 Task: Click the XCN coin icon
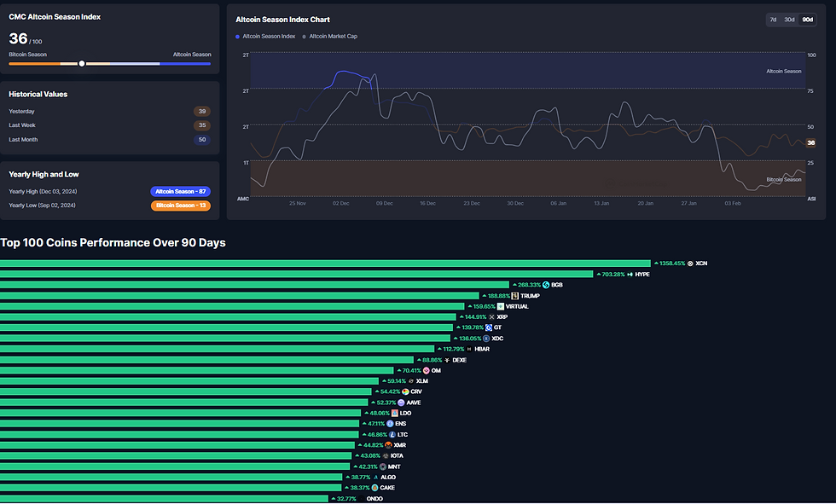coord(690,264)
